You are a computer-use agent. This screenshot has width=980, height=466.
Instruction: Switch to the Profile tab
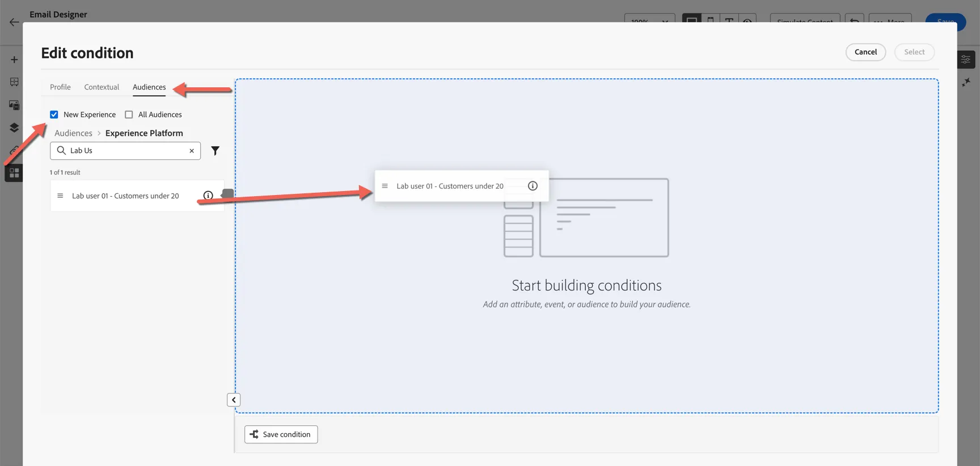60,87
